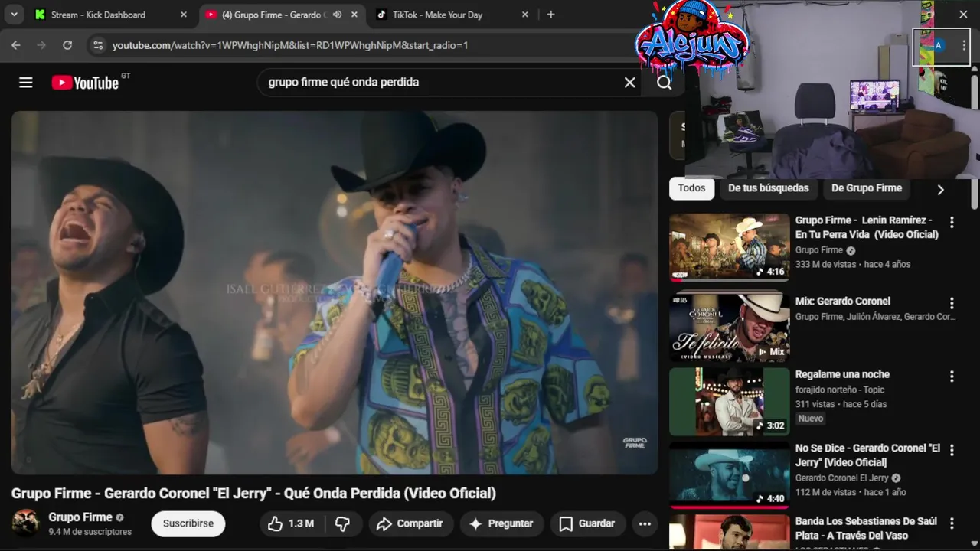Image resolution: width=980 pixels, height=551 pixels.
Task: Select the De tus búsquedas chip
Action: tap(768, 188)
